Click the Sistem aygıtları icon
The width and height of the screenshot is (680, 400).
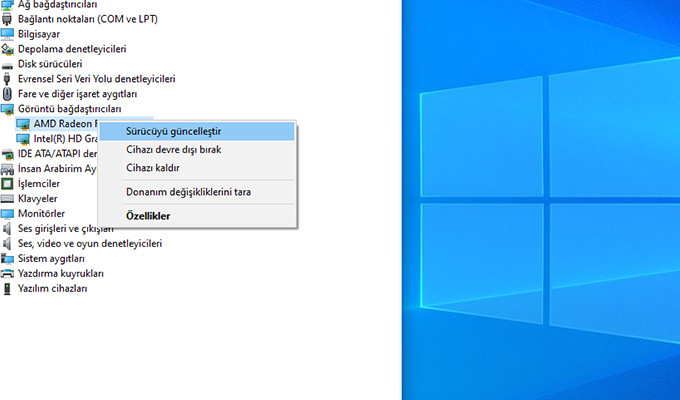point(7,259)
